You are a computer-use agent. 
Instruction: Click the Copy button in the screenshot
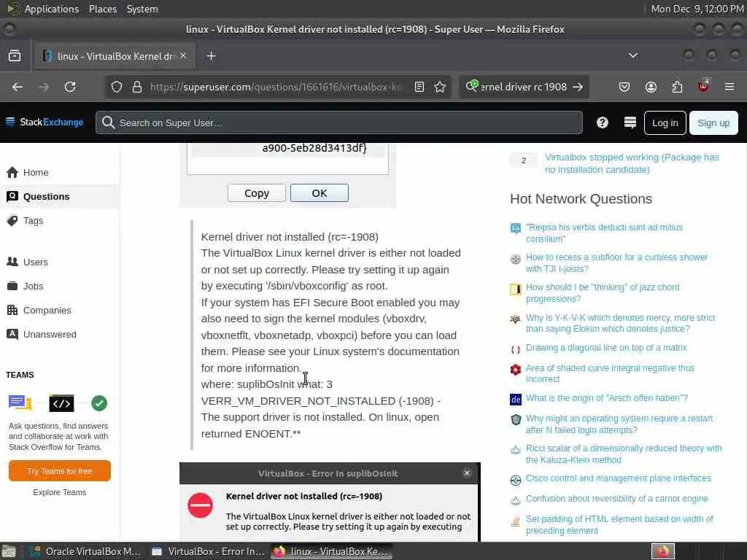[x=256, y=192]
